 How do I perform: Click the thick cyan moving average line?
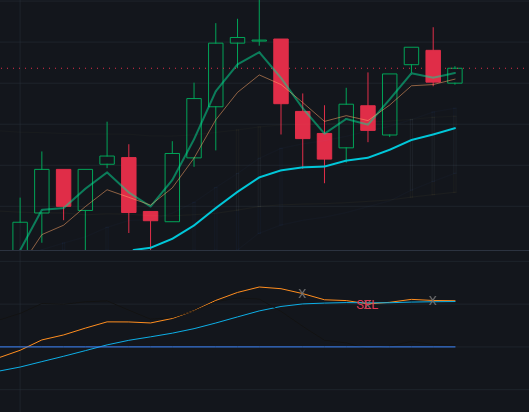[x=281, y=170]
